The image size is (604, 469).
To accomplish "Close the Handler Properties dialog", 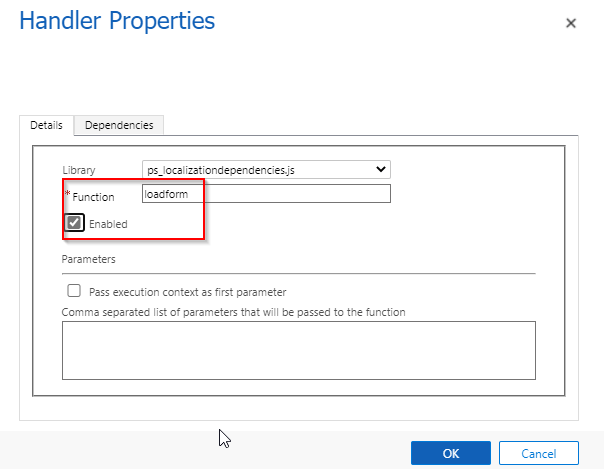I will [571, 23].
